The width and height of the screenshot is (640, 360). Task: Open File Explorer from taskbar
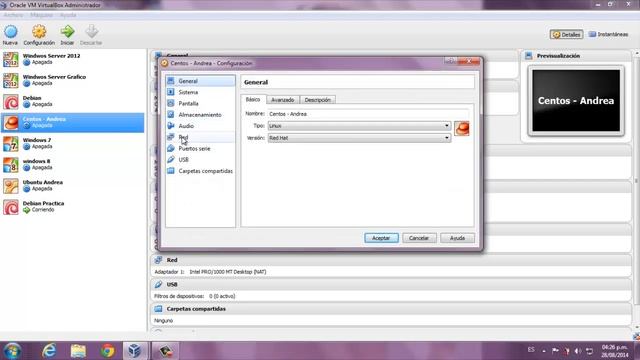[78, 351]
